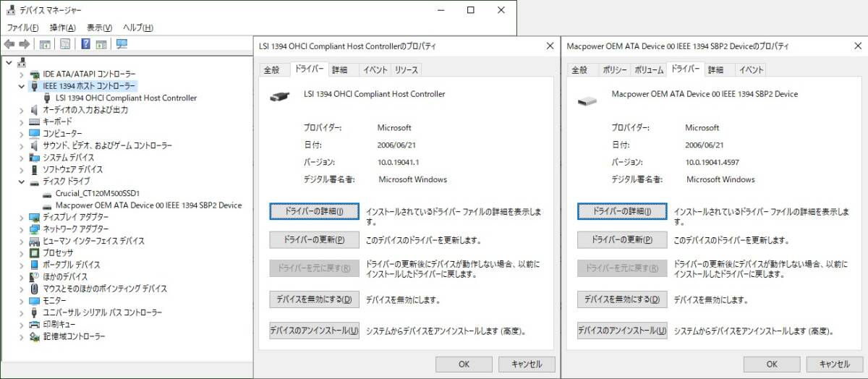
Task: Scan for hardware changes via monitor icon
Action: pos(122,44)
